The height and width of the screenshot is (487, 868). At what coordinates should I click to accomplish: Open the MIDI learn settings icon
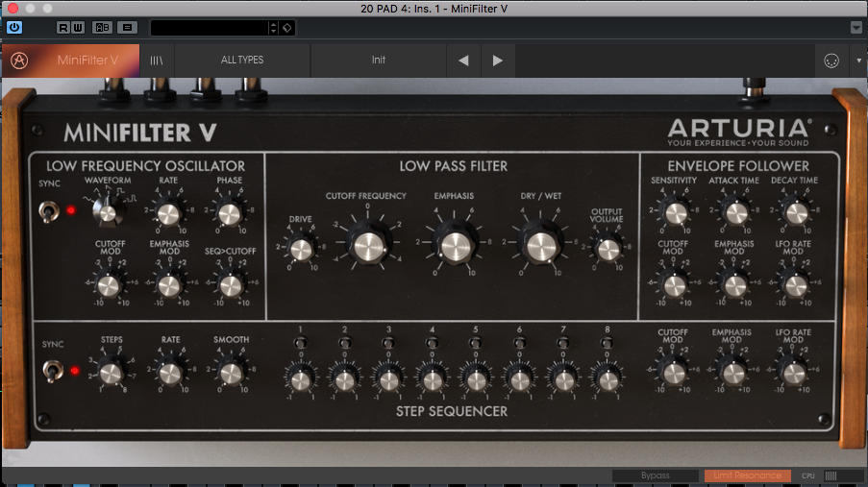tap(831, 61)
